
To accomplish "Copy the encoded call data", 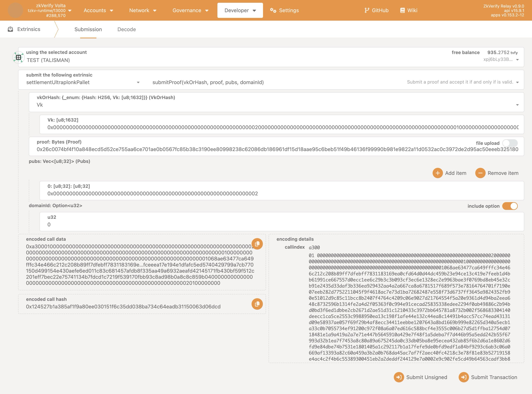I will pos(257,244).
